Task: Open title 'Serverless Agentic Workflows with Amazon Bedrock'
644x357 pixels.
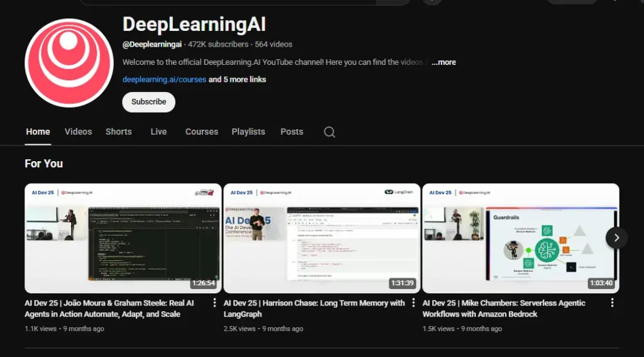Action: click(504, 309)
